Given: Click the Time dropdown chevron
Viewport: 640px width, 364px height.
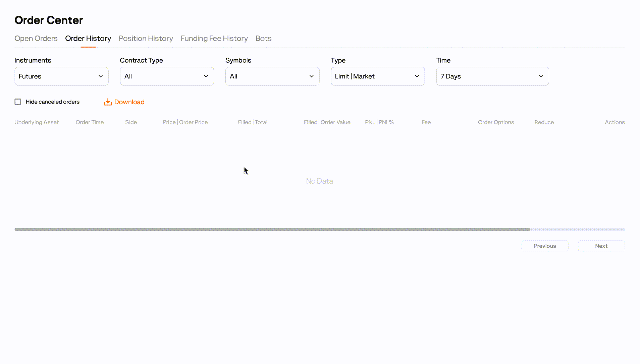Looking at the screenshot, I should pyautogui.click(x=541, y=76).
